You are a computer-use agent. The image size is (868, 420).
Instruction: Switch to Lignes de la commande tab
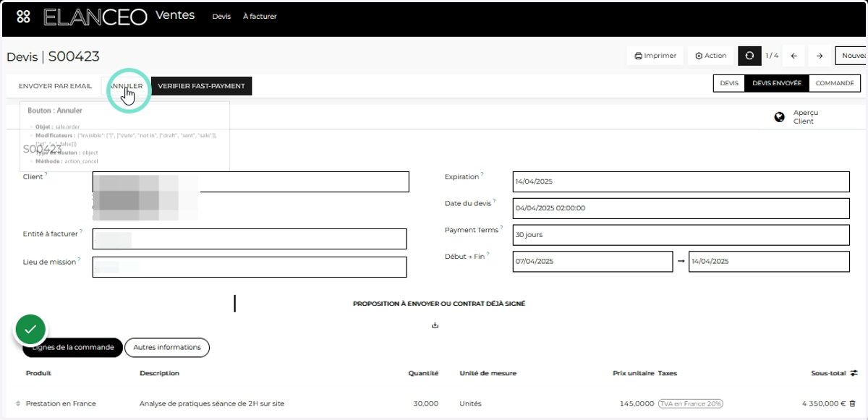coord(73,348)
